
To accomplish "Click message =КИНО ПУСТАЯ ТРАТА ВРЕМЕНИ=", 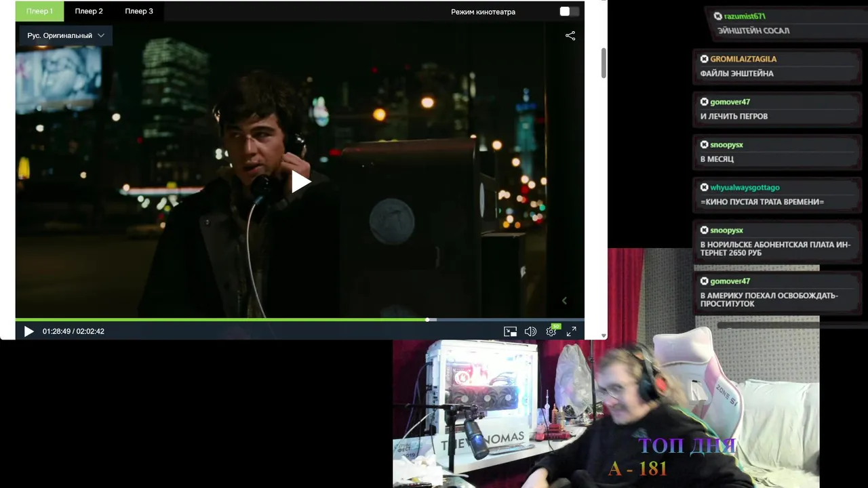I will click(x=762, y=202).
